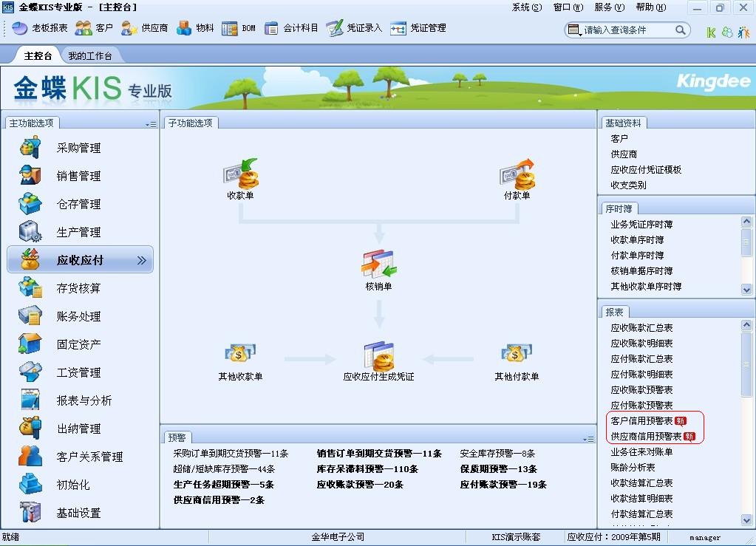Select the 客户关系管理 module icon
This screenshot has width=756, height=546.
30,456
